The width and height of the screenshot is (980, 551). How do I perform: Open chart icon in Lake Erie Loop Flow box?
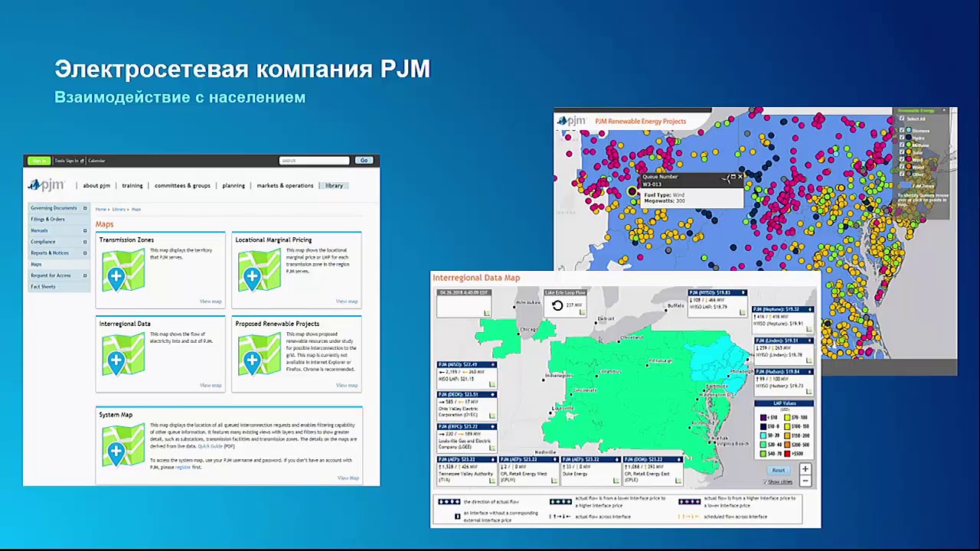(582, 314)
